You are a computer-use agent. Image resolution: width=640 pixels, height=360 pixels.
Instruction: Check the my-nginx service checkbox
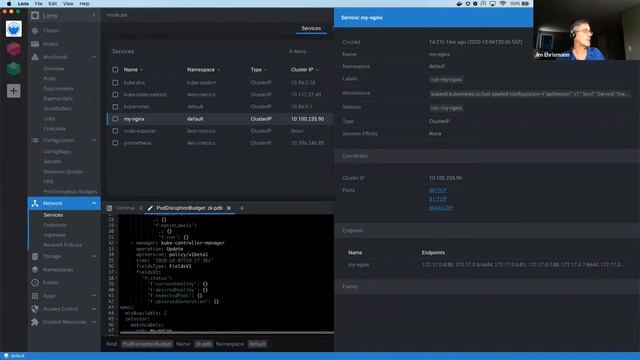[x=116, y=119]
